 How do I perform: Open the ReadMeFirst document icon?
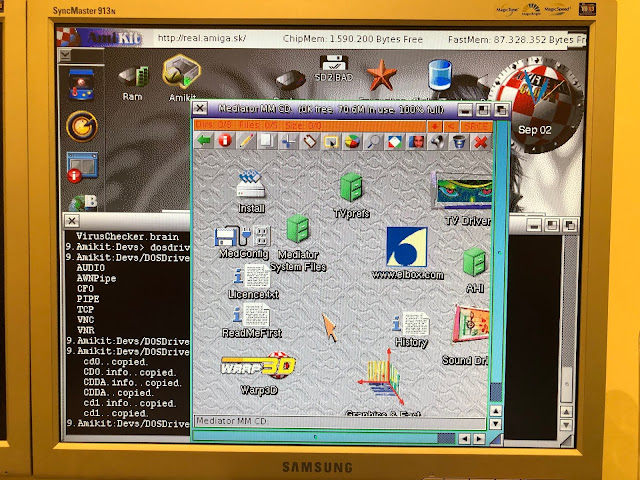(251, 321)
